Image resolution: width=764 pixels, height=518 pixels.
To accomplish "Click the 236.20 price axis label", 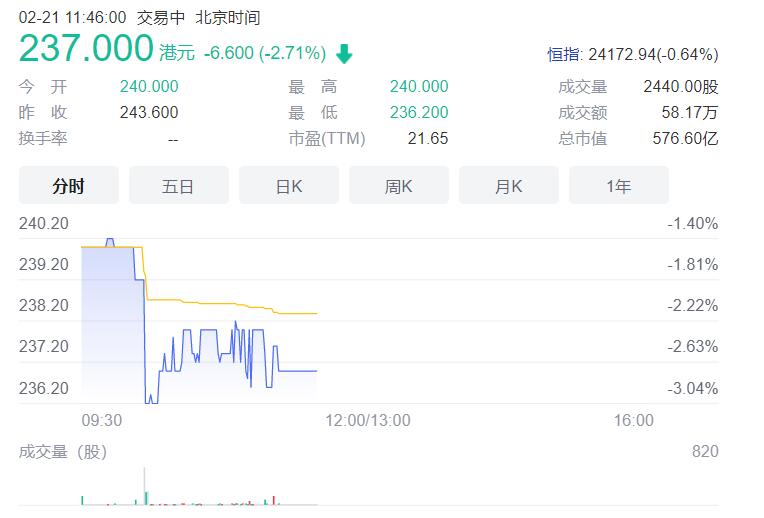I will coord(44,388).
